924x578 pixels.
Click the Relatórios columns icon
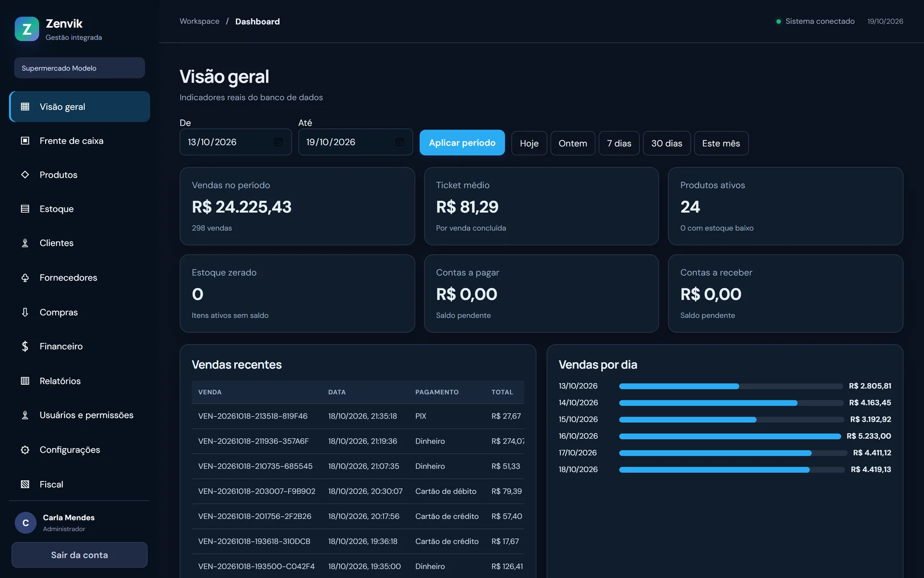[x=25, y=381]
